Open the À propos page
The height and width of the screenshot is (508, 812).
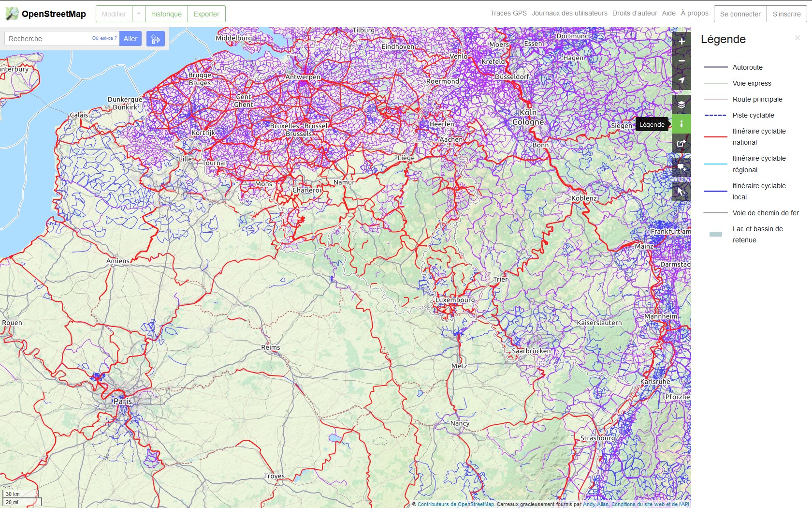pyautogui.click(x=695, y=13)
